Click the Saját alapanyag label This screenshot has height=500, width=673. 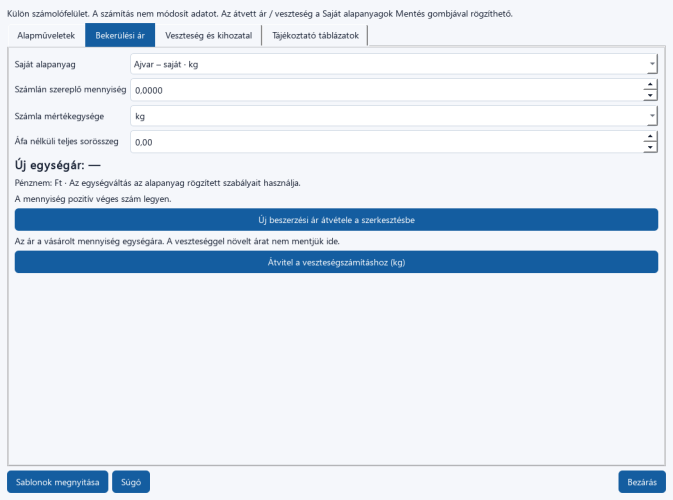[x=45, y=64]
